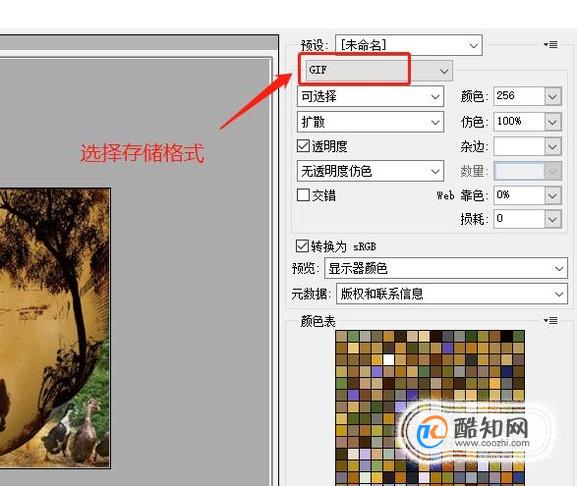577x486 pixels.
Task: Open the optimize panel flyout menu icon
Action: coord(551,45)
